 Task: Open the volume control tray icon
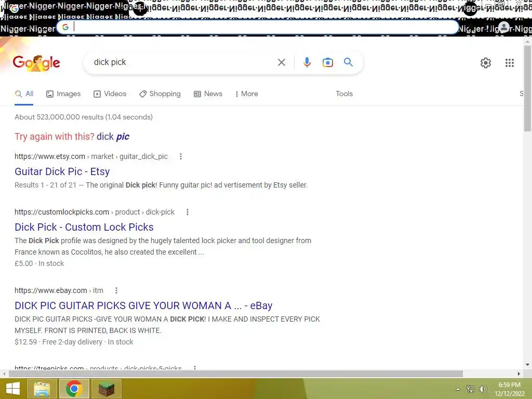pyautogui.click(x=483, y=389)
